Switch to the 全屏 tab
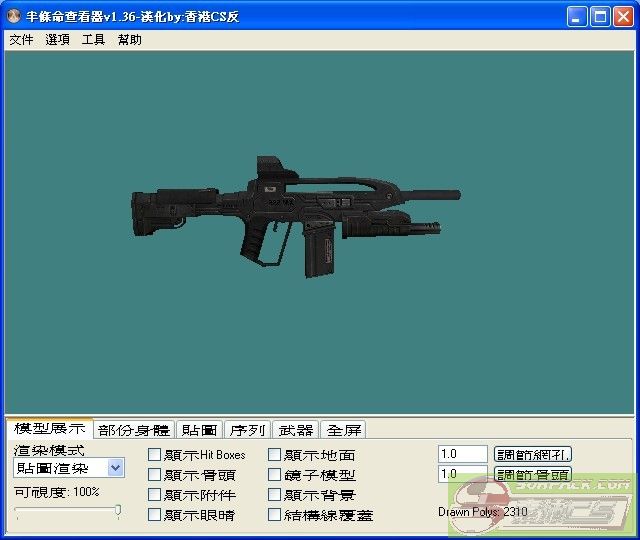Screen dimensions: 640x540 pyautogui.click(x=343, y=430)
